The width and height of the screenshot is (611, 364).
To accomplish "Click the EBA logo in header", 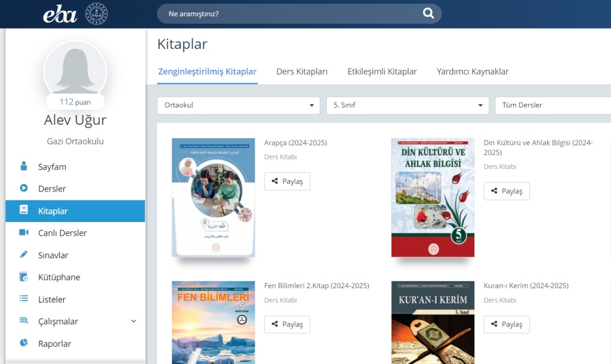I will click(60, 14).
